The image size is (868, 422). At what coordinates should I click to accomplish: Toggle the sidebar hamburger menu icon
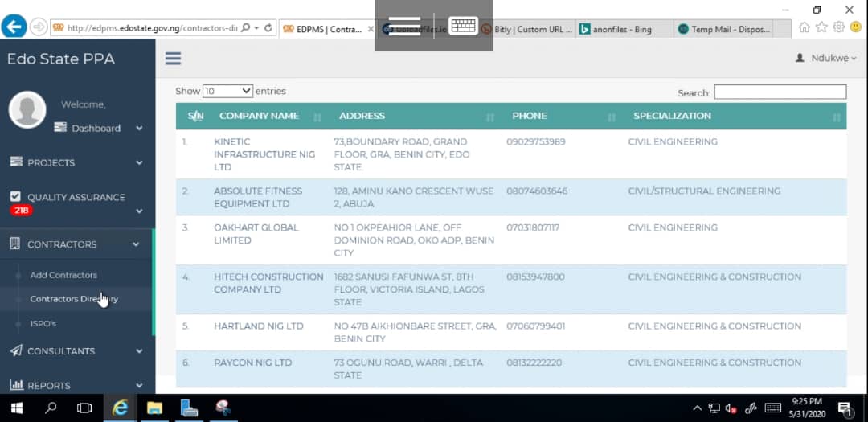174,59
